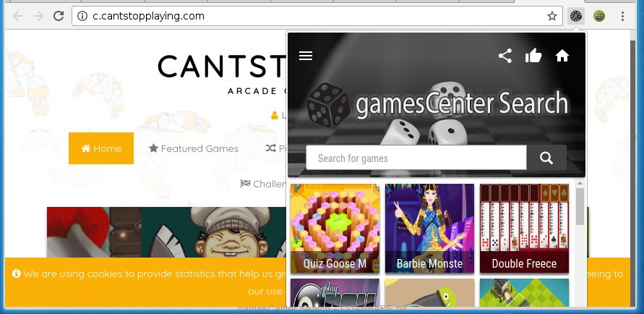The height and width of the screenshot is (314, 644).
Task: Go back to the previous page
Action: [x=17, y=16]
